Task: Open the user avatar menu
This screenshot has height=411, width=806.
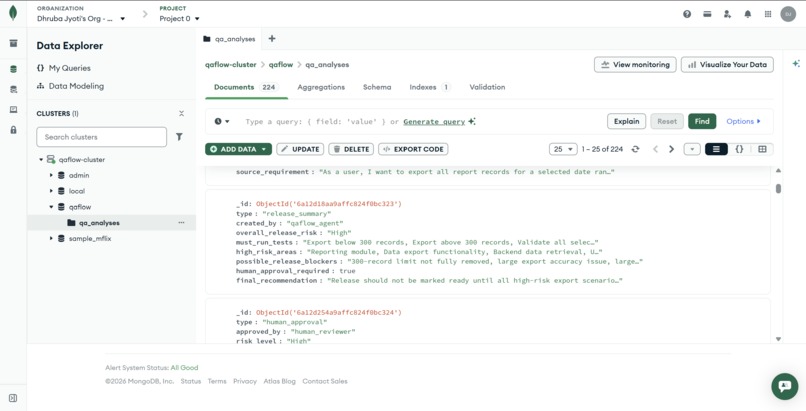Action: [788, 14]
